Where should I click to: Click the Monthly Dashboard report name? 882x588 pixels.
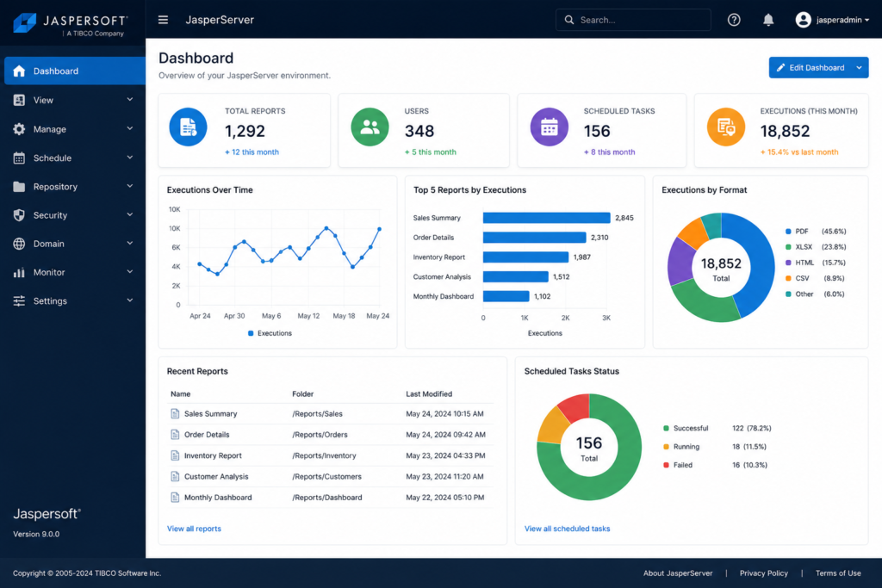pos(218,498)
